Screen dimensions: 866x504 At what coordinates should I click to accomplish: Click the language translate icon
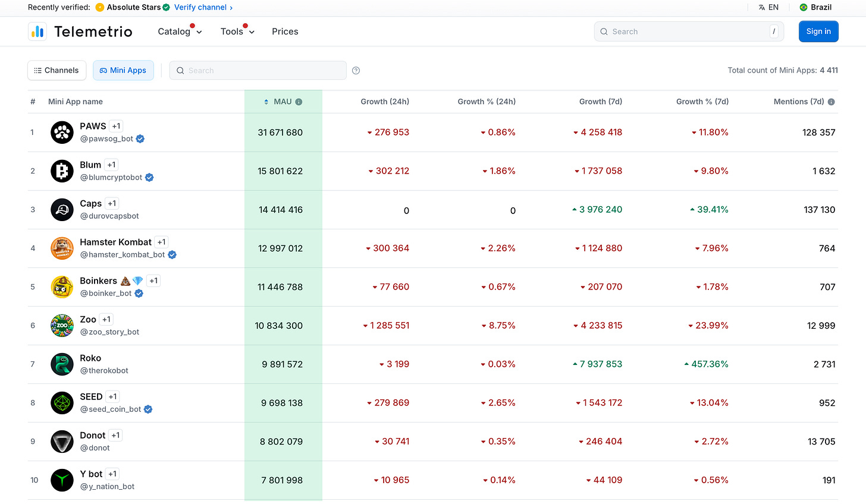tap(761, 7)
